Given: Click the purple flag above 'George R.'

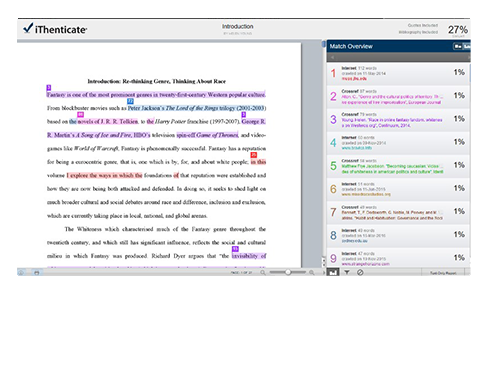Looking at the screenshot, I should [x=244, y=114].
